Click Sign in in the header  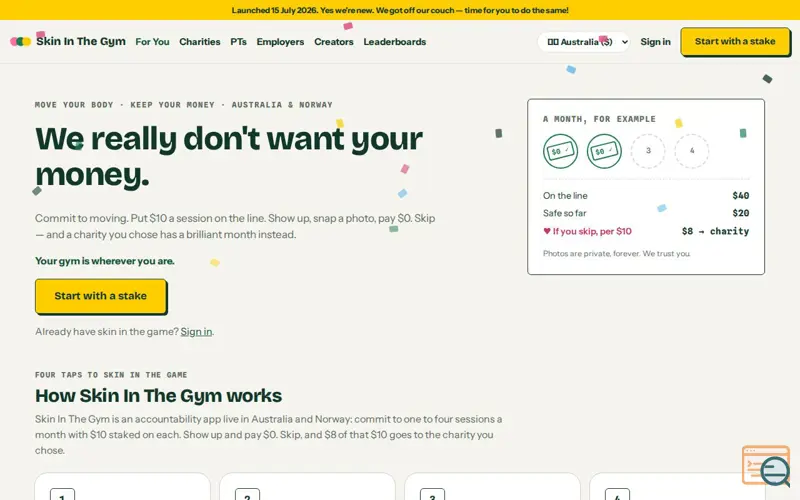[655, 42]
